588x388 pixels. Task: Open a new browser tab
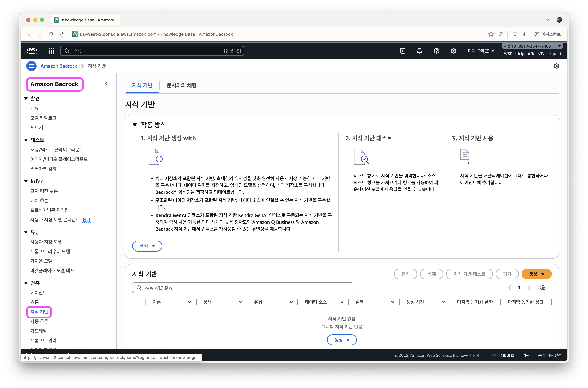pyautogui.click(x=127, y=20)
